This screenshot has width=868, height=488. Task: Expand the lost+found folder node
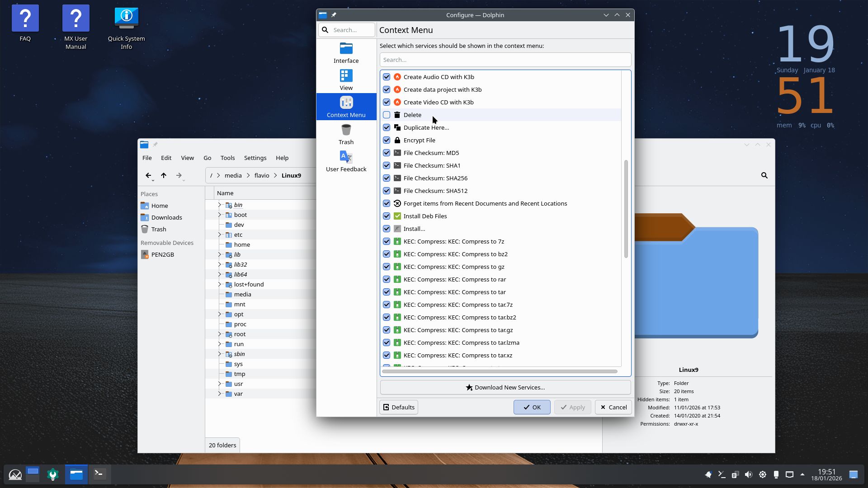click(220, 284)
